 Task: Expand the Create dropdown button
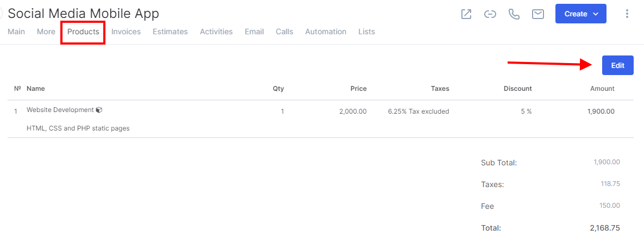pyautogui.click(x=581, y=14)
